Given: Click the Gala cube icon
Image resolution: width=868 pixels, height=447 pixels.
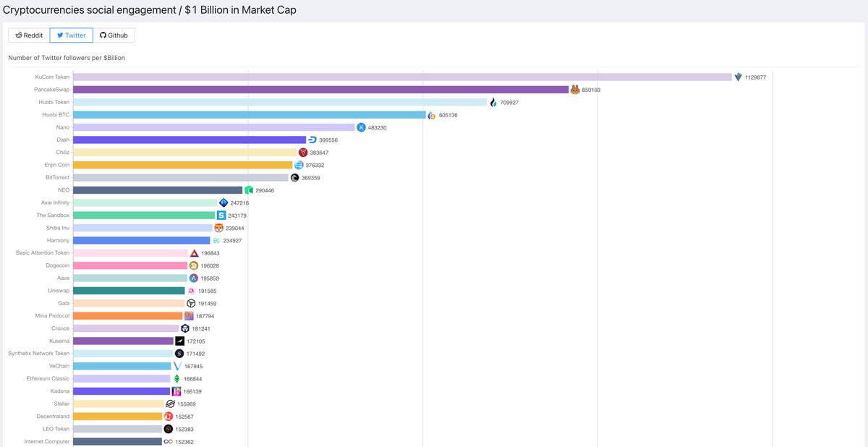Looking at the screenshot, I should point(191,304).
